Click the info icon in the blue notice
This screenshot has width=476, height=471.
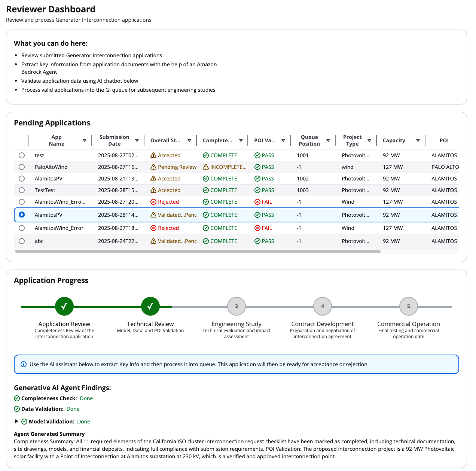pyautogui.click(x=24, y=364)
